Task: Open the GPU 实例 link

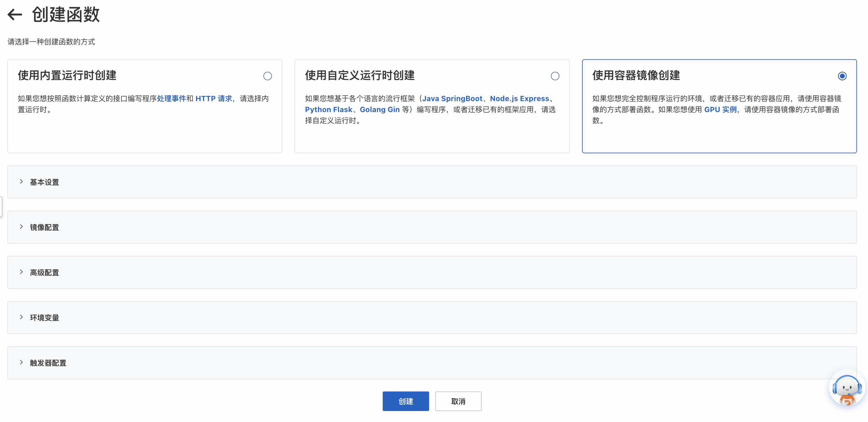Action: pyautogui.click(x=720, y=110)
